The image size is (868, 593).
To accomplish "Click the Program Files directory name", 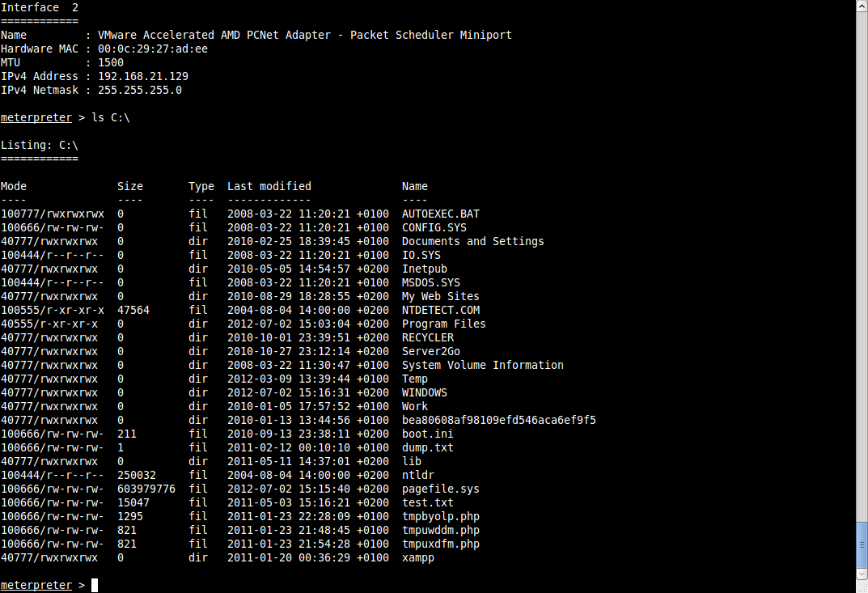I will point(443,324).
